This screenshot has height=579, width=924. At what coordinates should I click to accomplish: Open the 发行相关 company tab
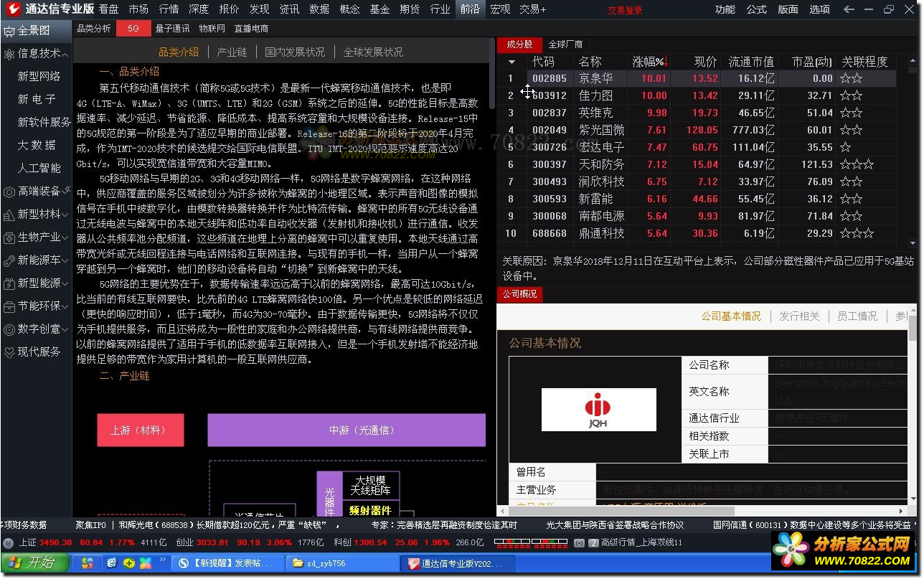[799, 316]
